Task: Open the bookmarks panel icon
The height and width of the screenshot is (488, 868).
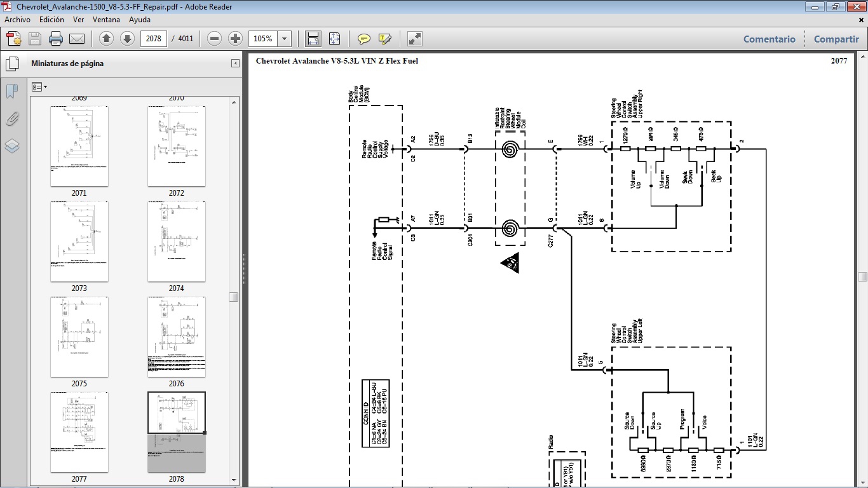Action: pyautogui.click(x=12, y=91)
